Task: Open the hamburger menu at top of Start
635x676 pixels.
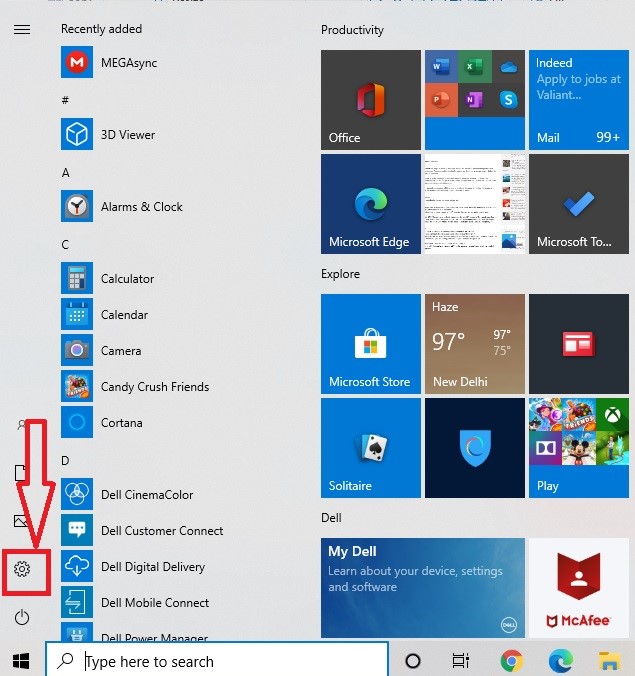Action: click(22, 29)
